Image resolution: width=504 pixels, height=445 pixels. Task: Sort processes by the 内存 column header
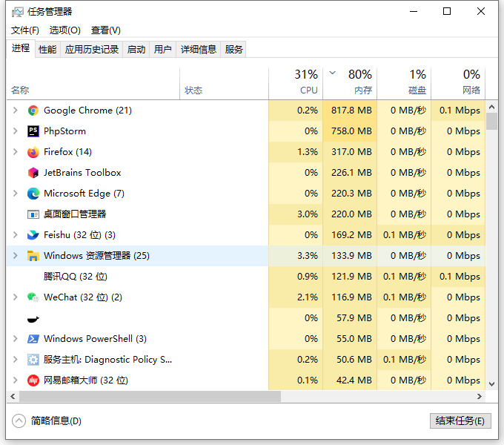[350, 82]
